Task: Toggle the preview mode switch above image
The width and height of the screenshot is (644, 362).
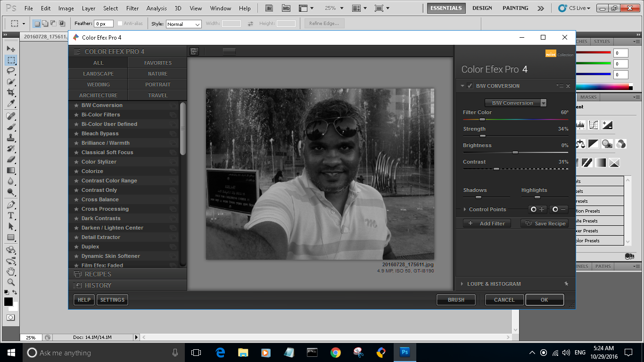Action: point(229,51)
